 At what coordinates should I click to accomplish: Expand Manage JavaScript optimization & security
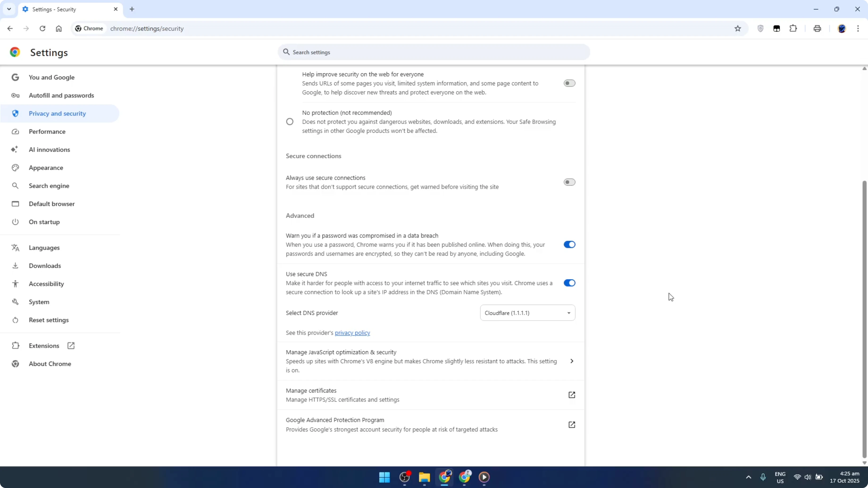tap(572, 361)
